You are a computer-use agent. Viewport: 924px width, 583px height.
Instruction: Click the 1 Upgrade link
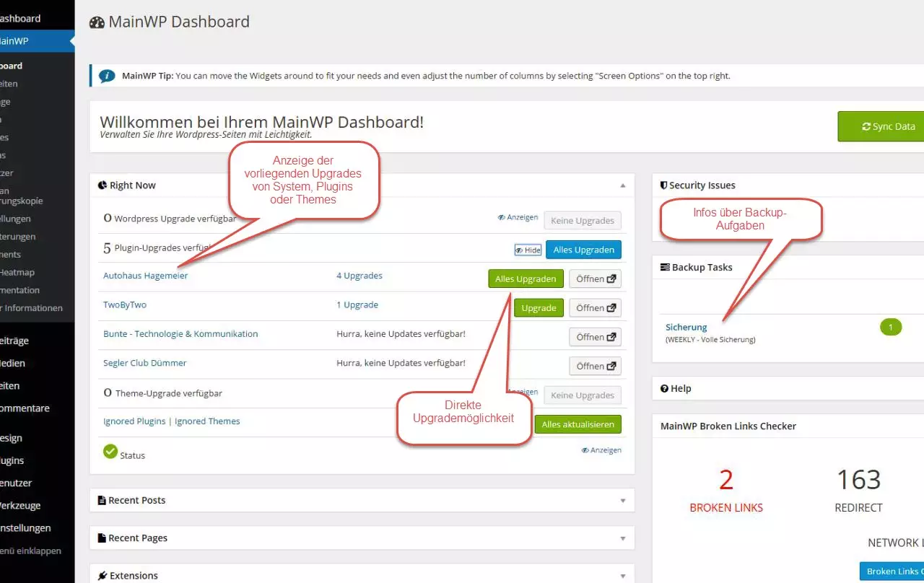coord(357,304)
